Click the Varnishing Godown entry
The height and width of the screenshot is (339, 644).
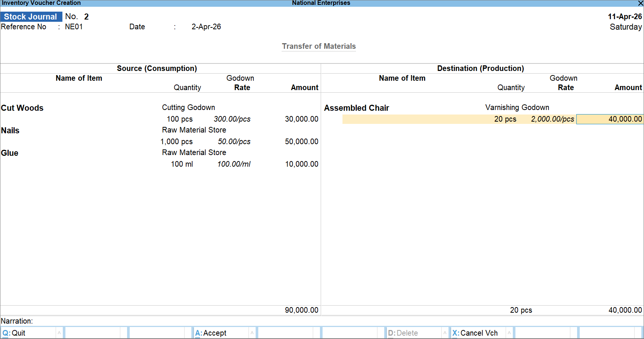coord(517,107)
